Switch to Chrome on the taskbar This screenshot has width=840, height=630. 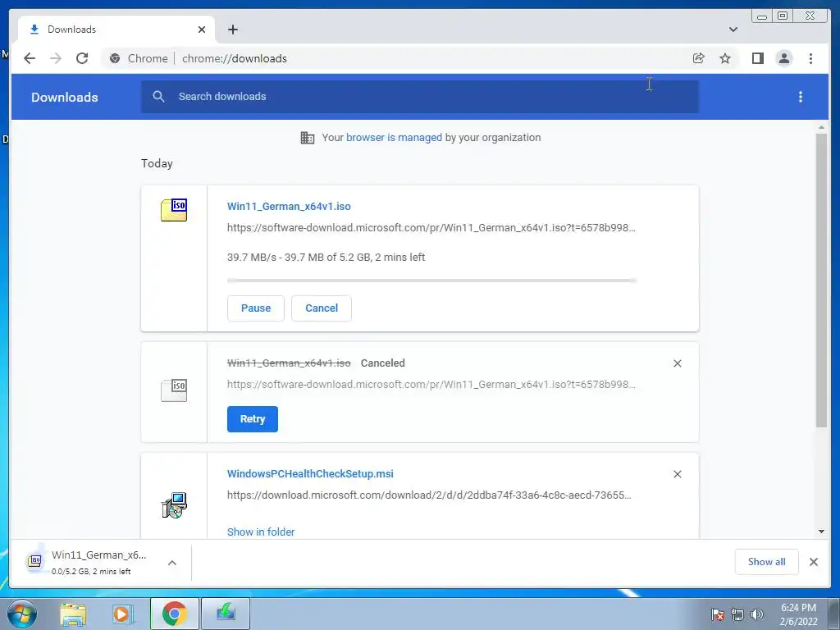point(175,614)
